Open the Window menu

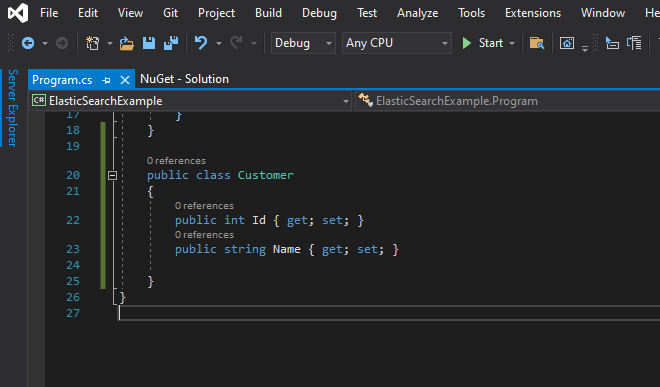pyautogui.click(x=603, y=13)
